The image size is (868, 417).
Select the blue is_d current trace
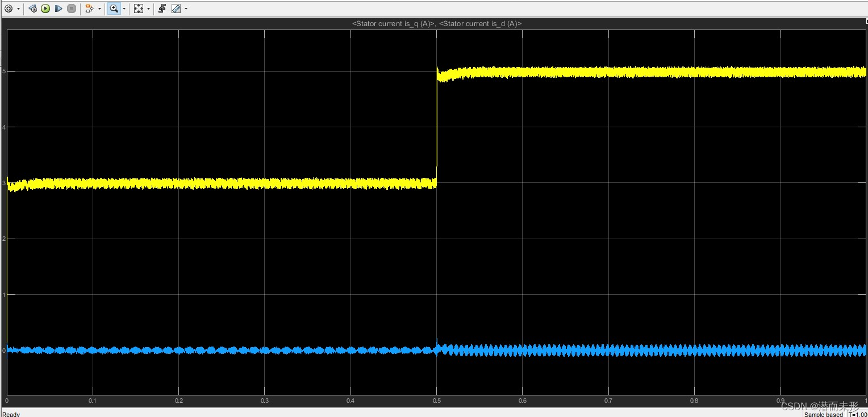[625, 351]
